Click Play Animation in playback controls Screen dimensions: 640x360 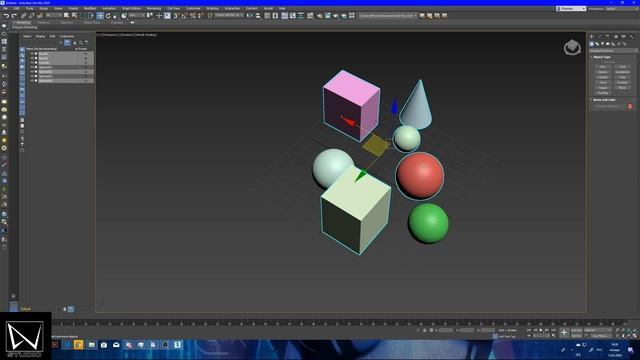[541, 330]
